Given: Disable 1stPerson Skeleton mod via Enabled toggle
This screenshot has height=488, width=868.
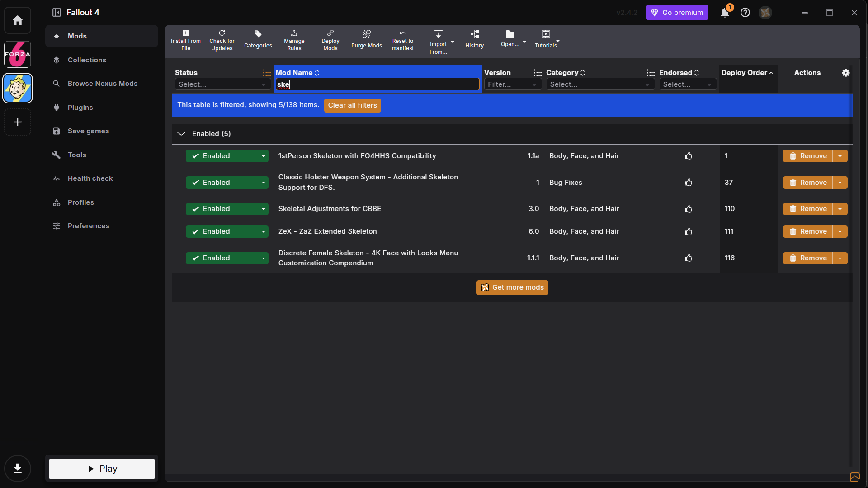Looking at the screenshot, I should pyautogui.click(x=222, y=156).
